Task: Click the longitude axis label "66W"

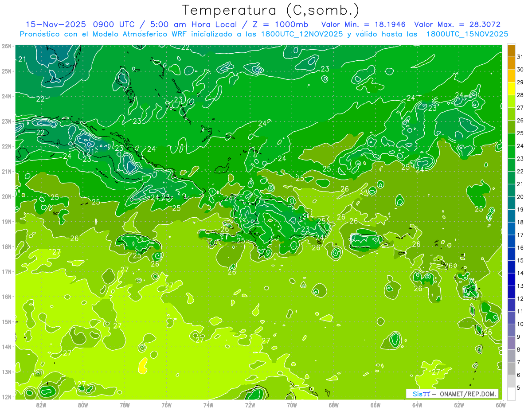Action: tap(376, 405)
